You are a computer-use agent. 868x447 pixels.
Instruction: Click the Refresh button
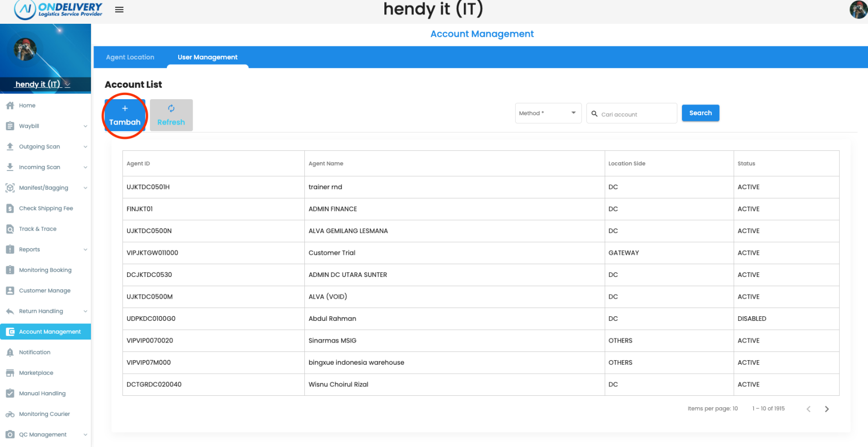[x=171, y=115]
